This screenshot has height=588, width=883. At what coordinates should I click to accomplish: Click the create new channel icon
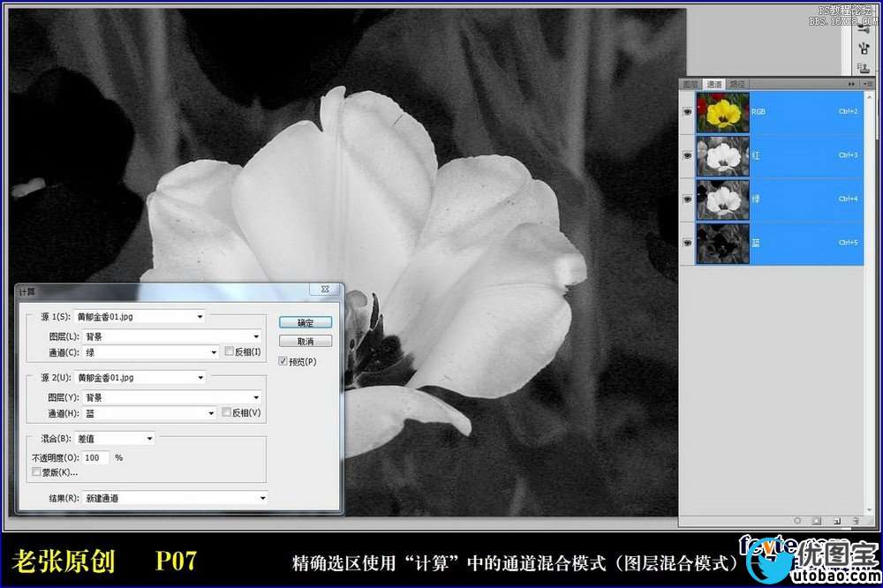(836, 521)
